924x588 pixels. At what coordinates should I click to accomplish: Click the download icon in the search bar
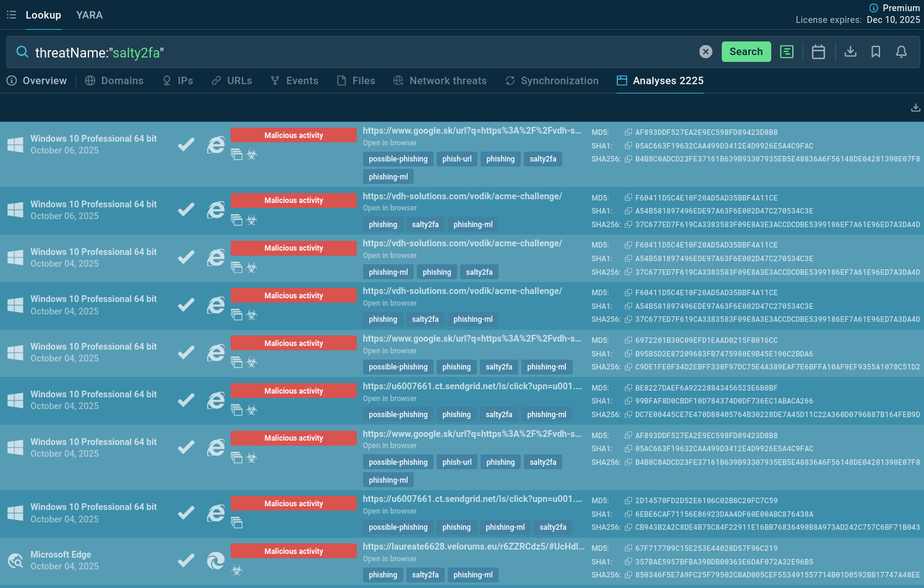(850, 52)
